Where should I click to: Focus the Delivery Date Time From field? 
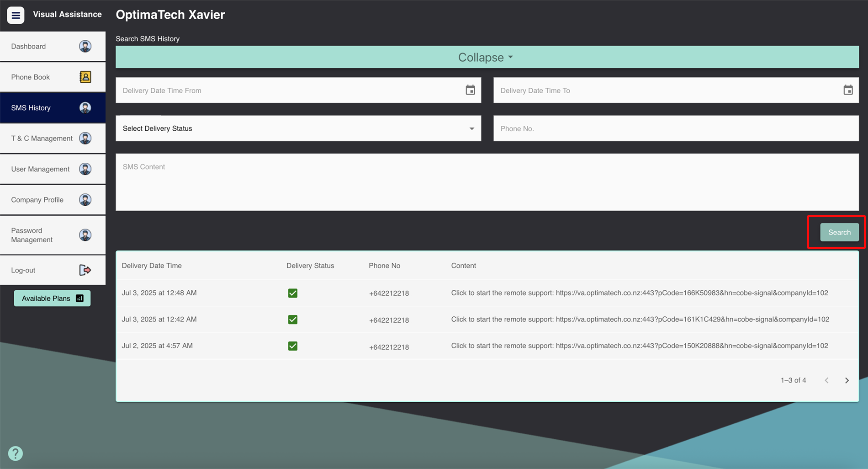298,90
